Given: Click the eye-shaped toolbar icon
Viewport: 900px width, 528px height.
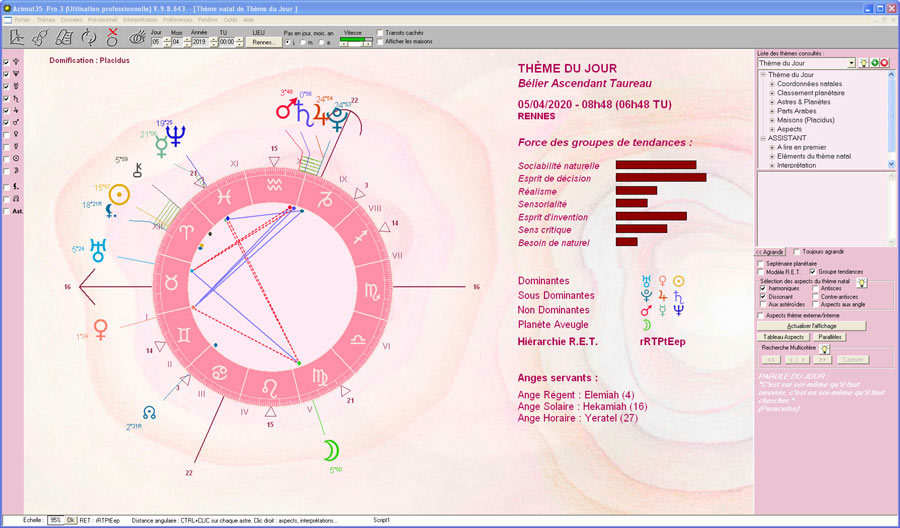Looking at the screenshot, I should (x=136, y=38).
